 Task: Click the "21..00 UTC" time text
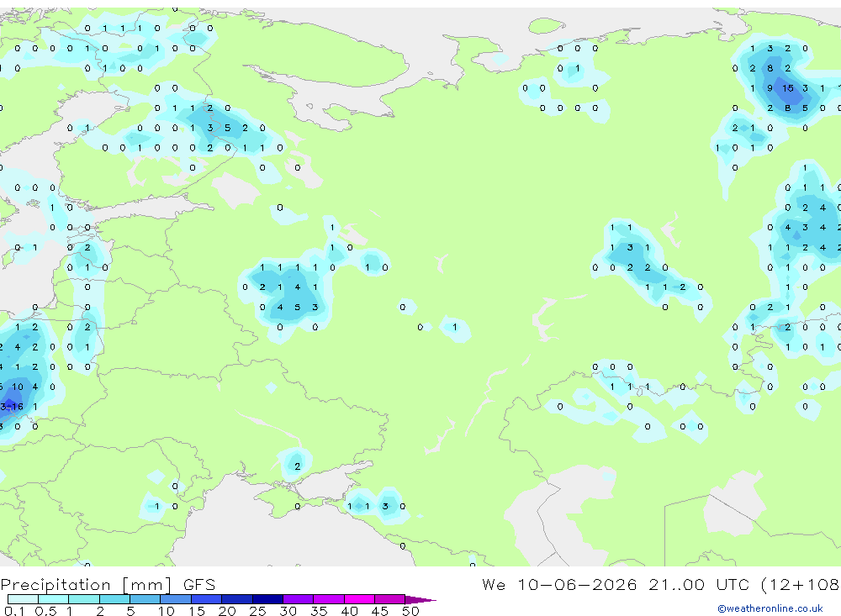point(700,584)
